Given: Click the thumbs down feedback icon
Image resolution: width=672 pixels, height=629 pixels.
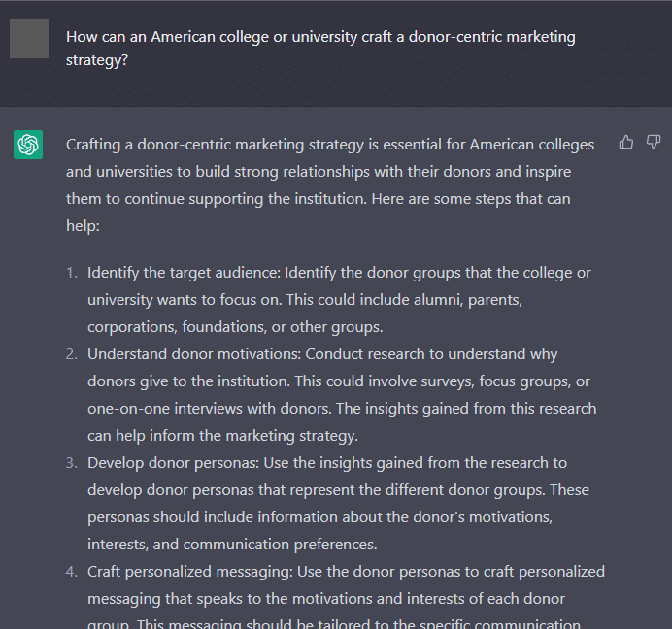Looking at the screenshot, I should pyautogui.click(x=654, y=142).
